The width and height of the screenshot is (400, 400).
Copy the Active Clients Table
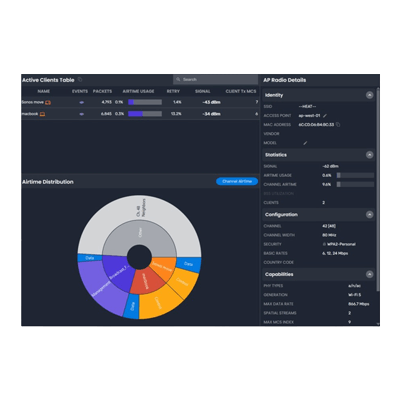point(80,79)
